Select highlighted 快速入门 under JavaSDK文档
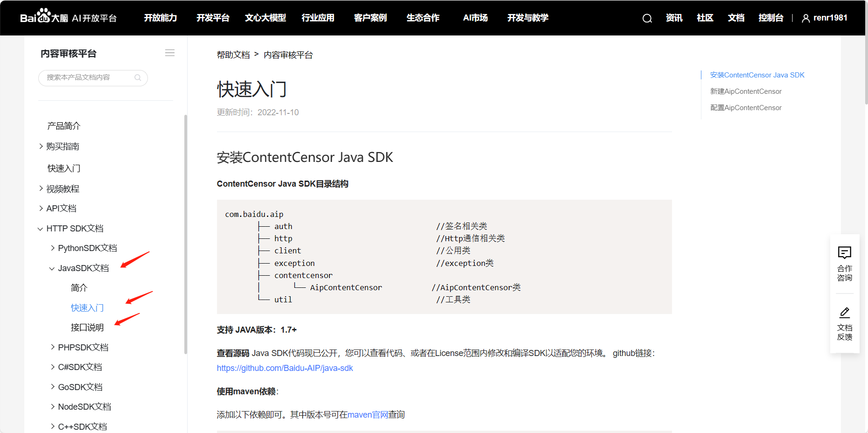Viewport: 868px width, 433px height. click(x=87, y=307)
